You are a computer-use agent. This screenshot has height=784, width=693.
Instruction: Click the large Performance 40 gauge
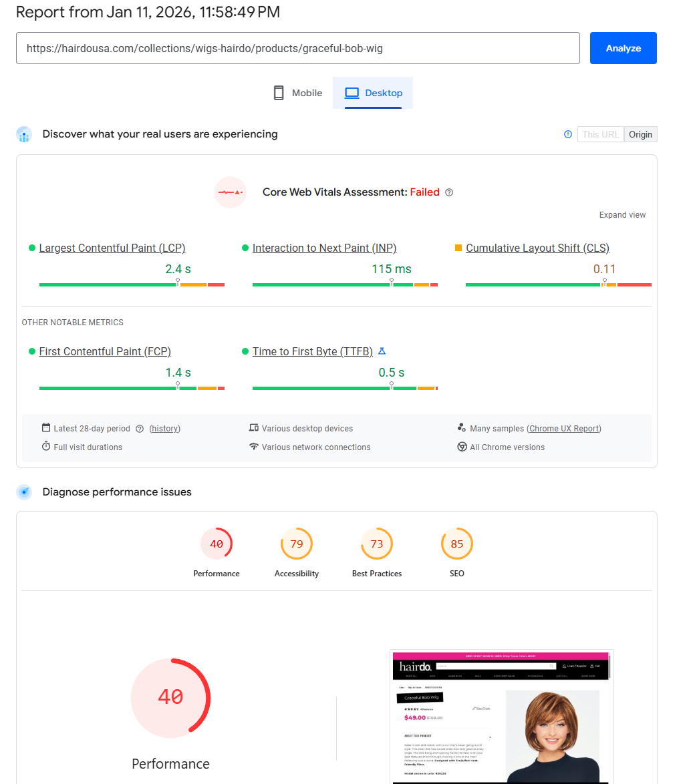[170, 698]
